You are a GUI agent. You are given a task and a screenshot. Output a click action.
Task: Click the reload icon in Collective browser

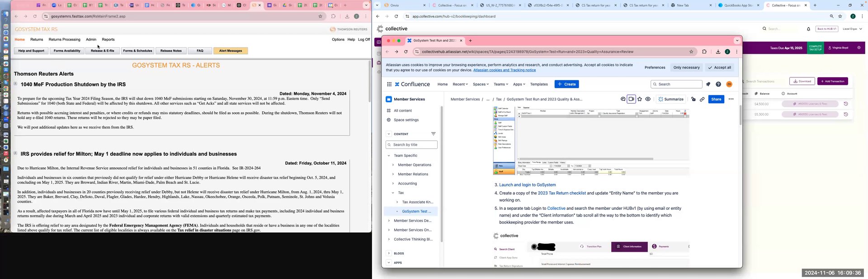point(396,16)
